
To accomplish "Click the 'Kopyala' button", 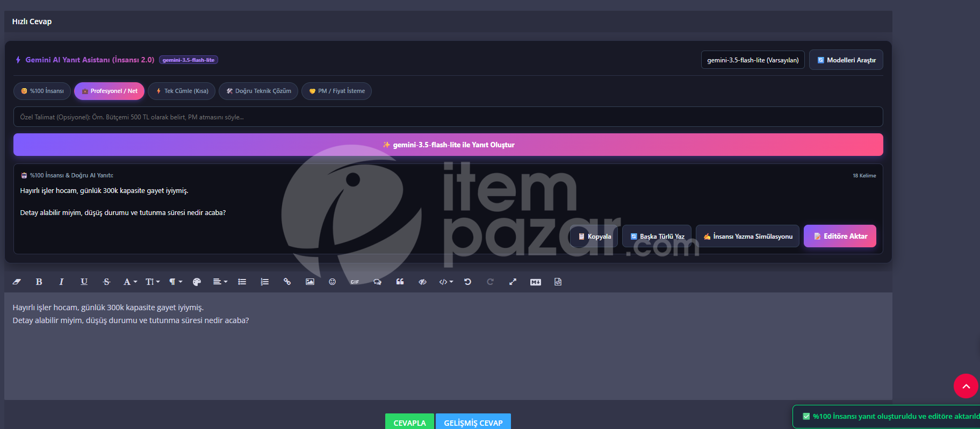I will 594,236.
